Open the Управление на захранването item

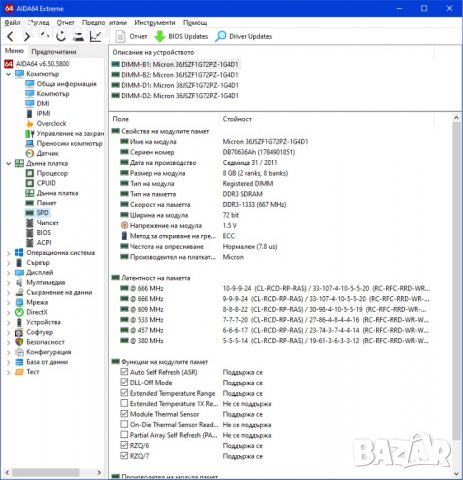pos(65,134)
